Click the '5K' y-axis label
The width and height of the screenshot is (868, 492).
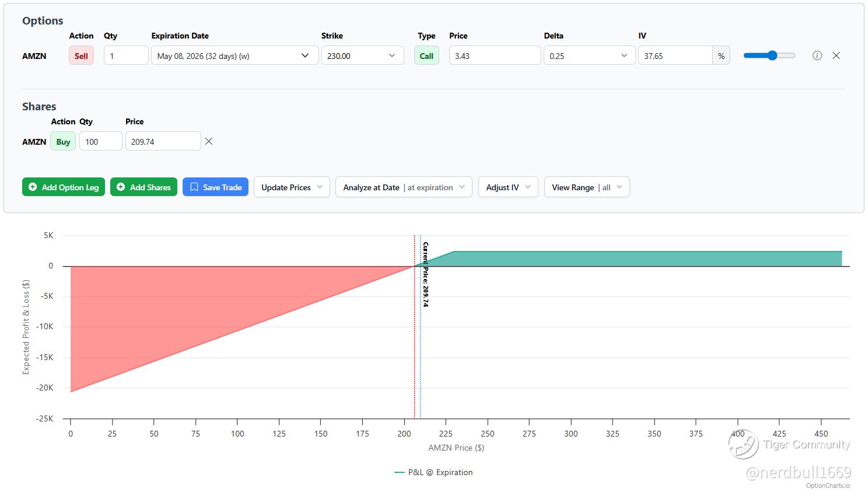tap(48, 235)
